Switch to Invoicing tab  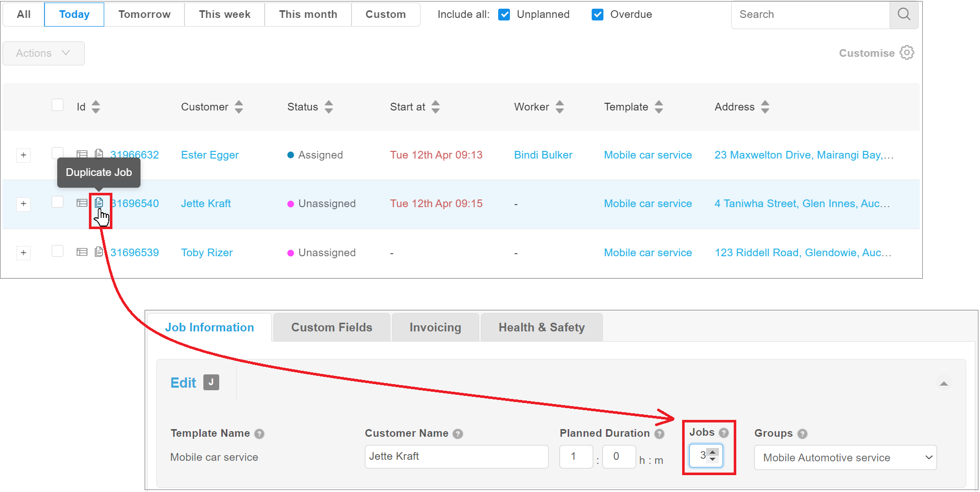tap(435, 327)
